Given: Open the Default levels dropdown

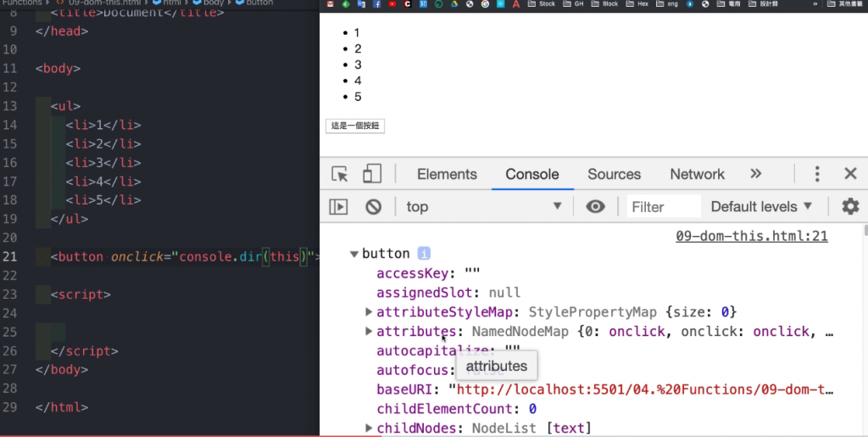Looking at the screenshot, I should click(x=761, y=206).
